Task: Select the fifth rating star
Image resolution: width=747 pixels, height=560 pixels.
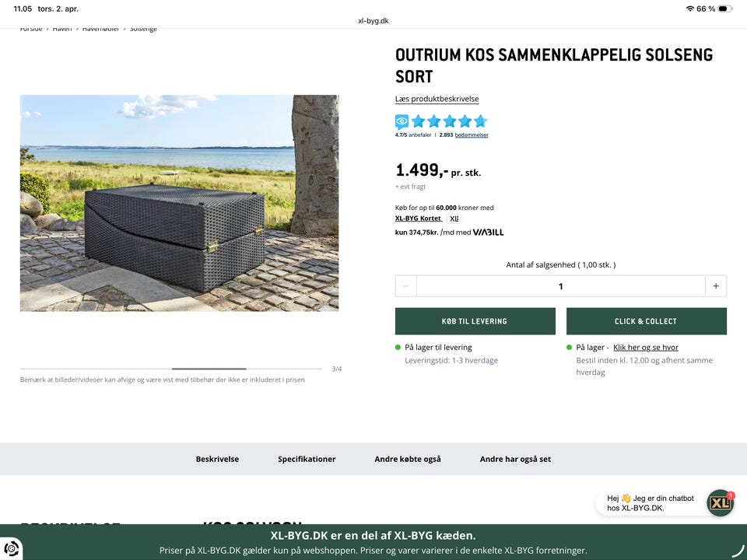Action: 480,121
